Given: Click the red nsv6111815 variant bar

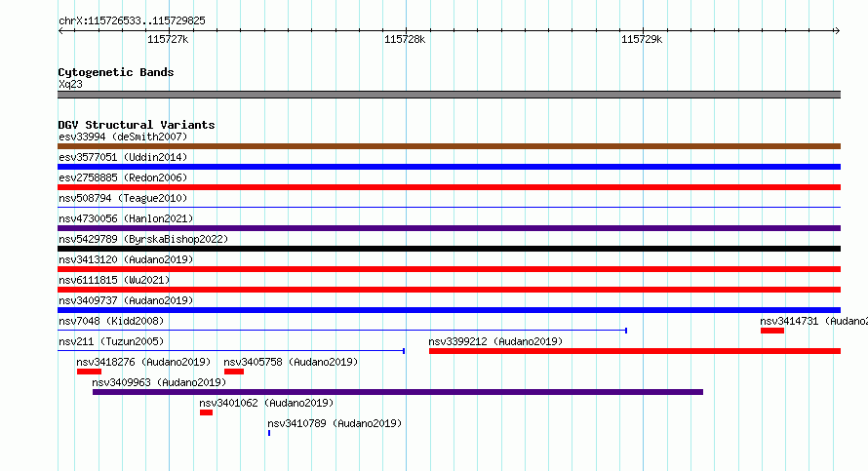Looking at the screenshot, I should pos(449,290).
